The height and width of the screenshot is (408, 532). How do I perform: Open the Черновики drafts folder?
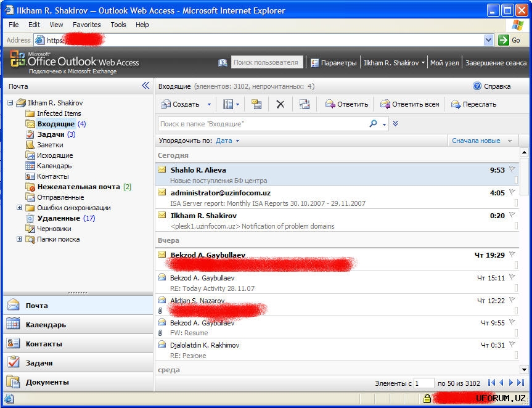tap(48, 229)
